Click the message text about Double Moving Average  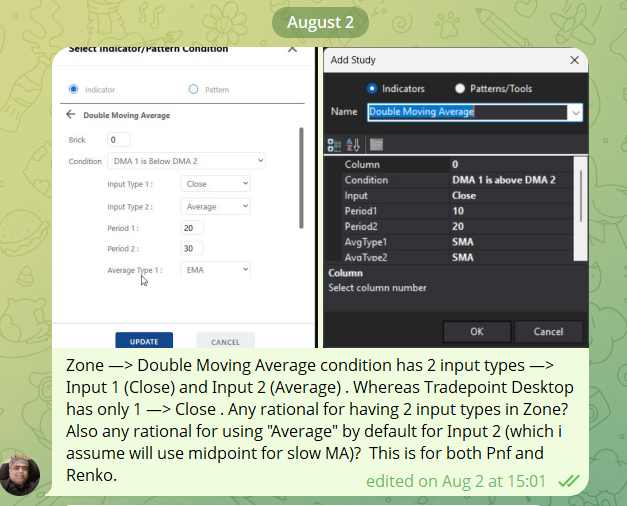pyautogui.click(x=320, y=420)
